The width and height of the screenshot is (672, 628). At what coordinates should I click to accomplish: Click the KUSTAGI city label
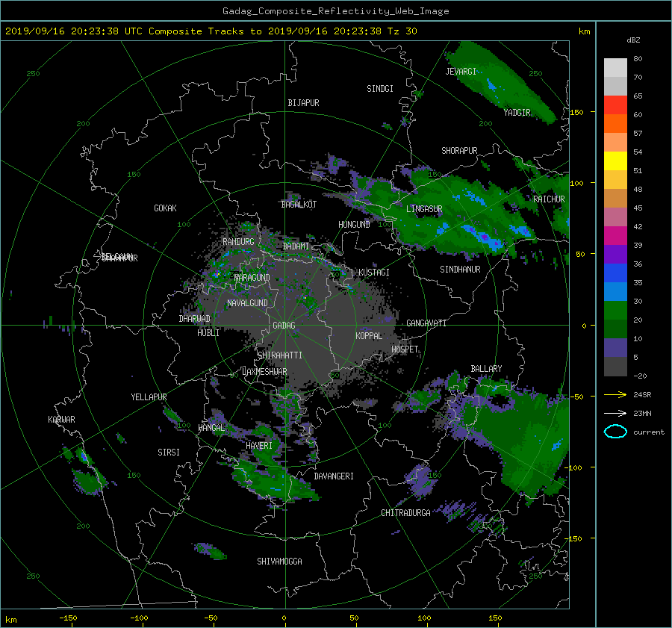pos(374,273)
